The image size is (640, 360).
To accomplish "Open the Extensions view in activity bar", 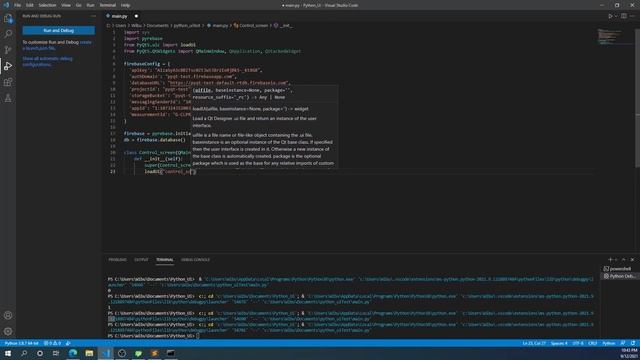I will coord(8,82).
